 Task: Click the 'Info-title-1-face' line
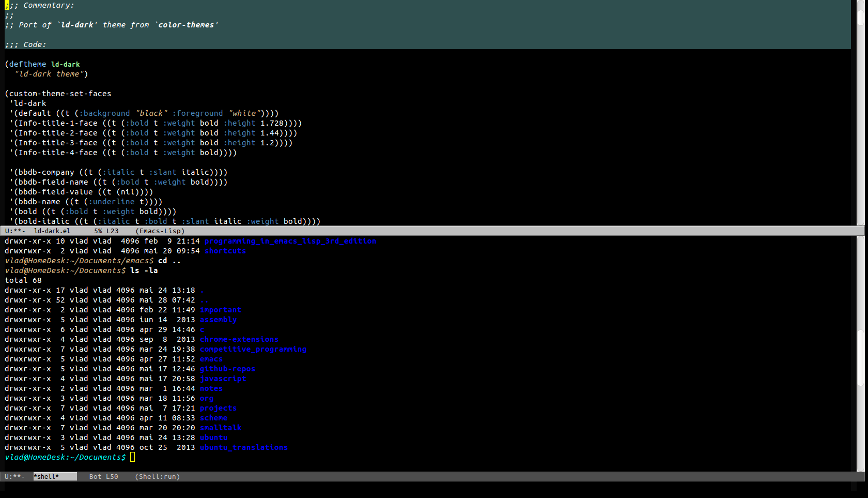point(156,123)
